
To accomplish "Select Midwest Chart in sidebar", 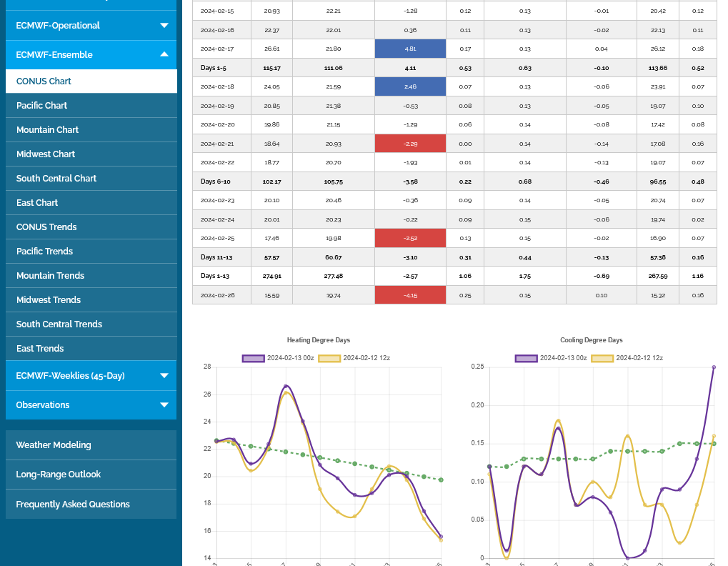I will pos(46,154).
